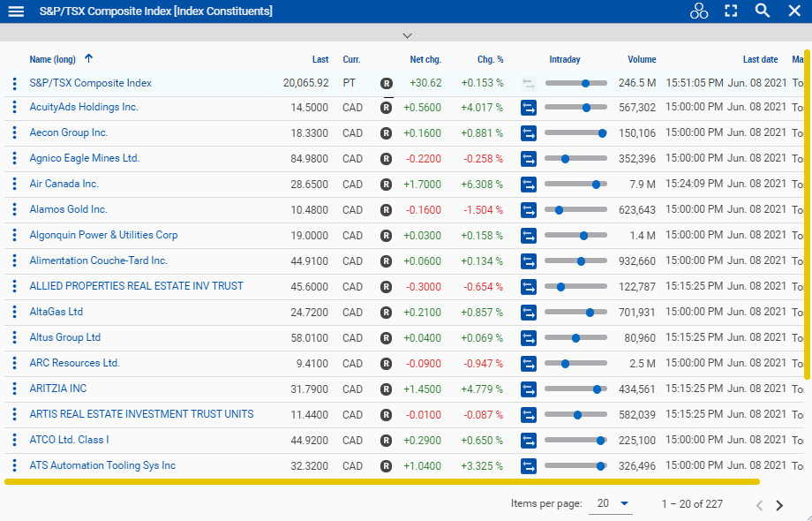Sort by Chg. % column header
The image size is (812, 521).
tap(490, 59)
